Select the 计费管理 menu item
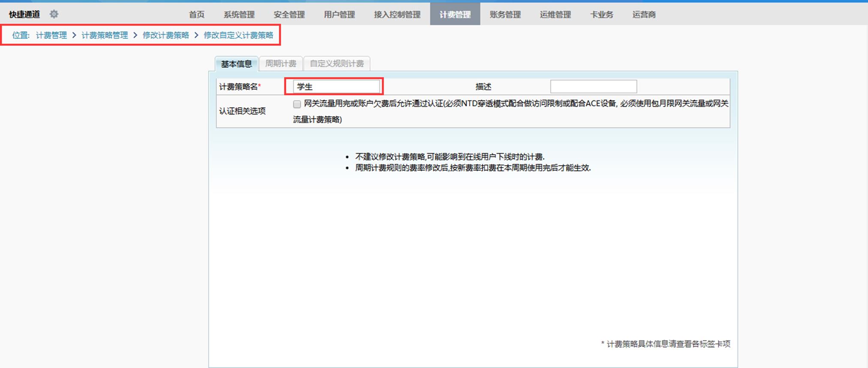The width and height of the screenshot is (868, 368). pyautogui.click(x=455, y=15)
